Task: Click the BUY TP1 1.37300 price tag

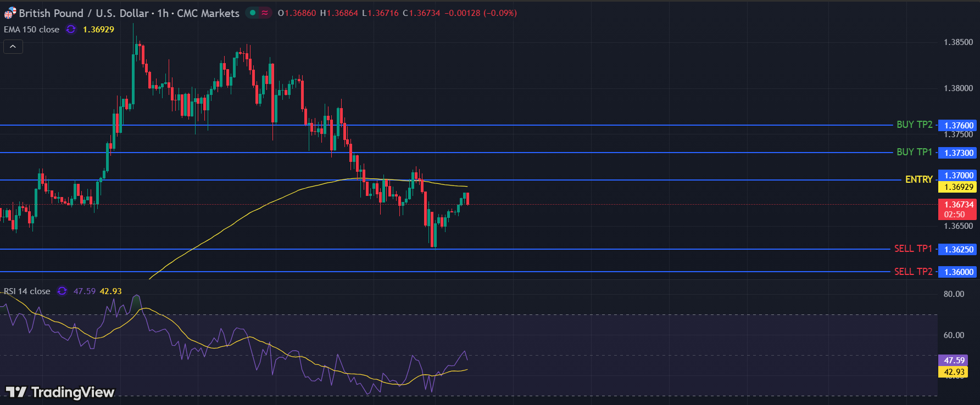Action: [958, 153]
